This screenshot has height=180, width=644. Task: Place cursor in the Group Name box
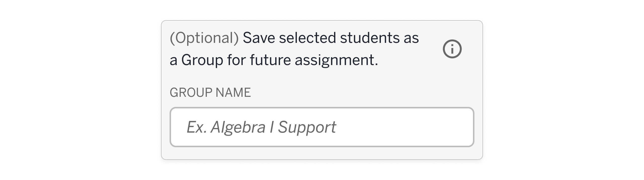coord(322,127)
